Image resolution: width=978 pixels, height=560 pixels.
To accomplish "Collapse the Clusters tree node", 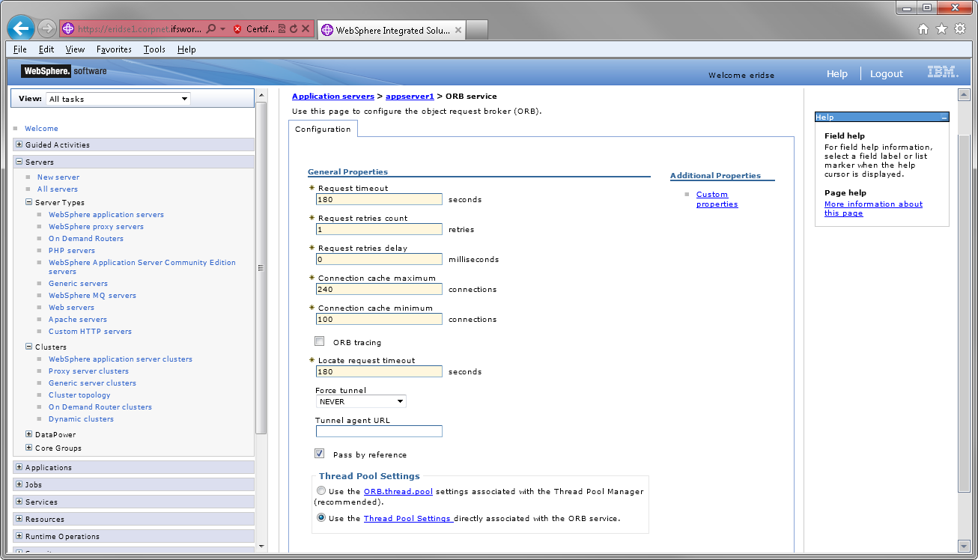I will tap(29, 347).
